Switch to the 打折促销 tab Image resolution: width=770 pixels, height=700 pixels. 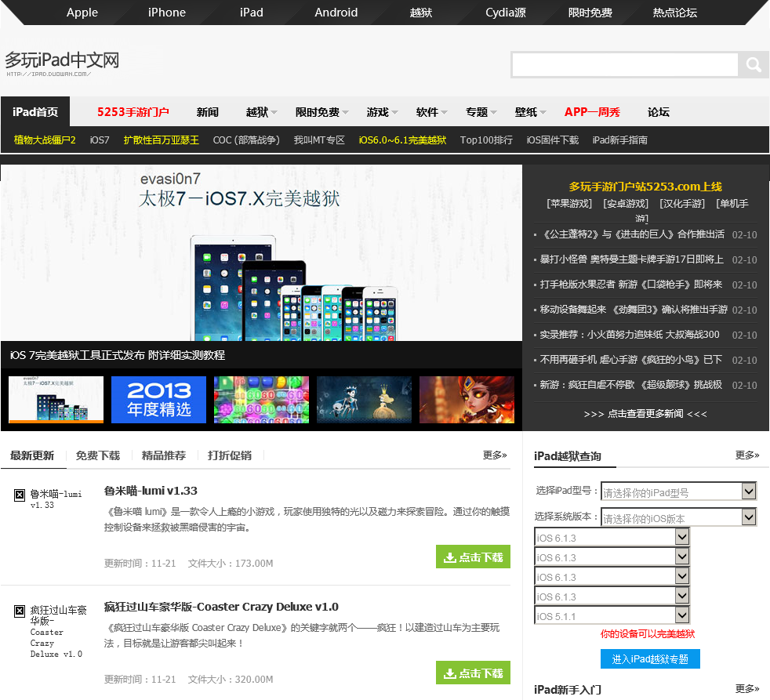coord(229,455)
